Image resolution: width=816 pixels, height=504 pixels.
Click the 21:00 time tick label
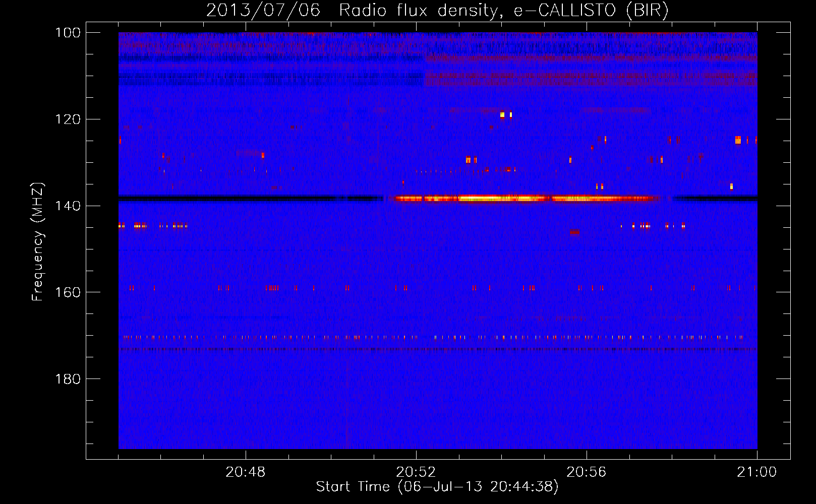tap(757, 472)
